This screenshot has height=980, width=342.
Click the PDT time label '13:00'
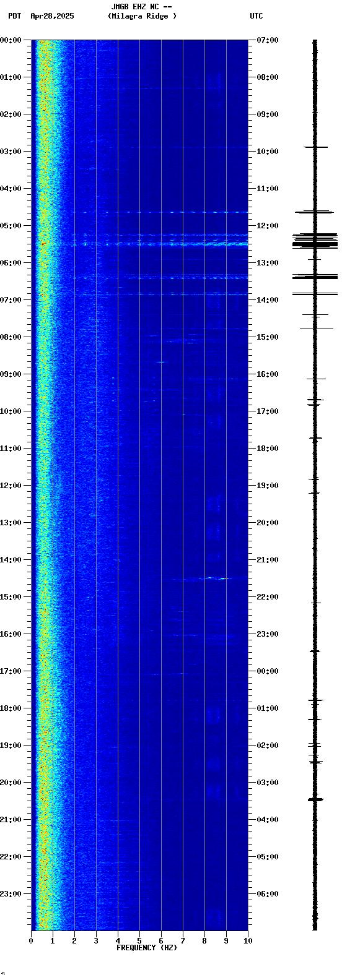coord(11,523)
